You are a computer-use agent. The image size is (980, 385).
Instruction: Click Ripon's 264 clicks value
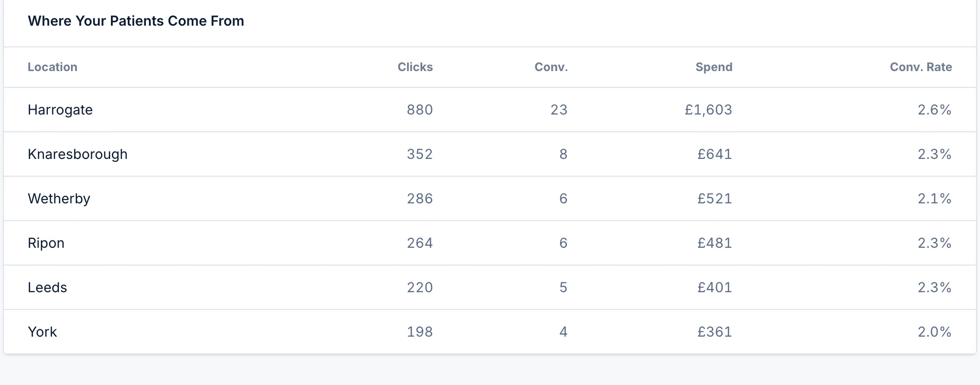[420, 243]
